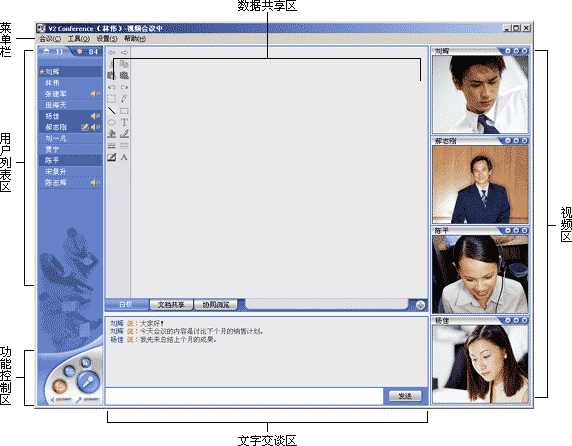Open the solid line width option
Screen dimensions: 572x446
(x=112, y=146)
